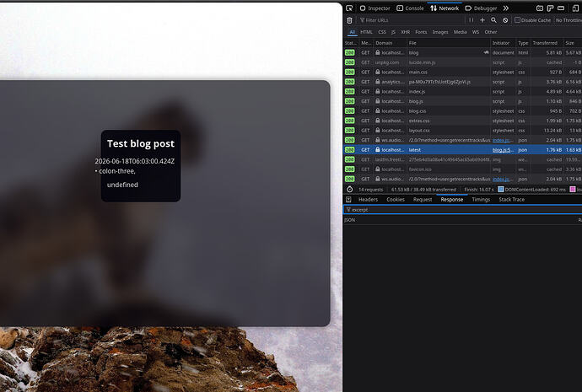
Task: Clear the network log trash icon
Action: pos(349,20)
